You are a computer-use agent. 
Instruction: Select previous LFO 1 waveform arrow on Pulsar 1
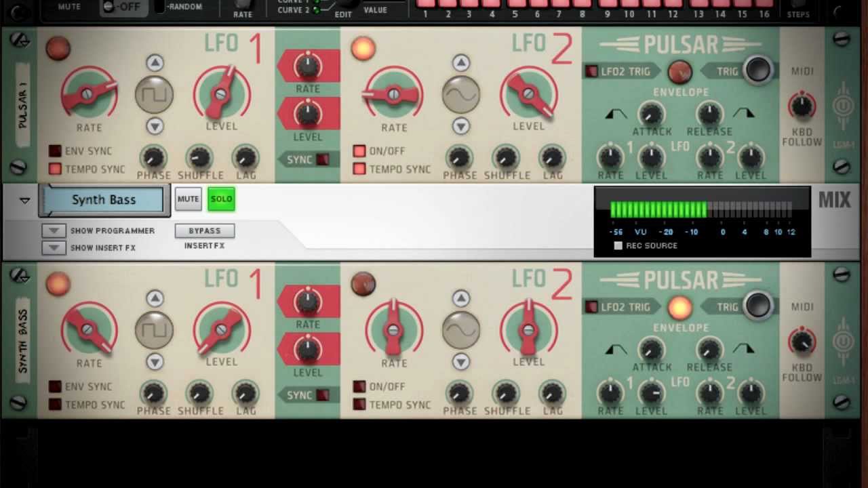(155, 63)
